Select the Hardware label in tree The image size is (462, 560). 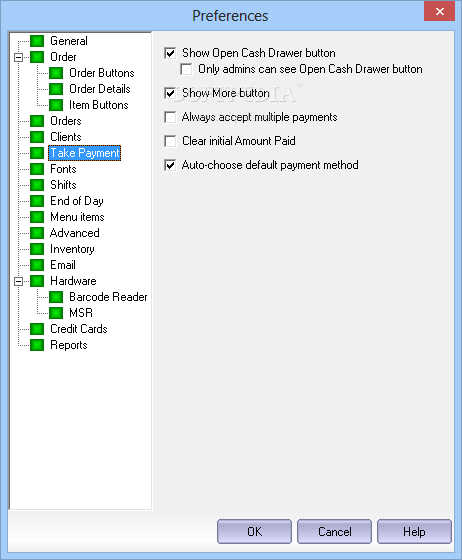(x=73, y=281)
